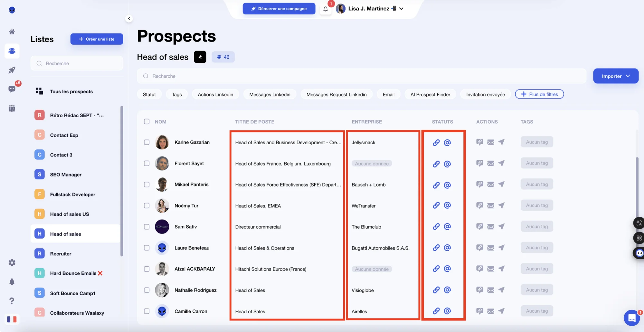
Task: Open the Head of sales US list
Action: pyautogui.click(x=76, y=214)
